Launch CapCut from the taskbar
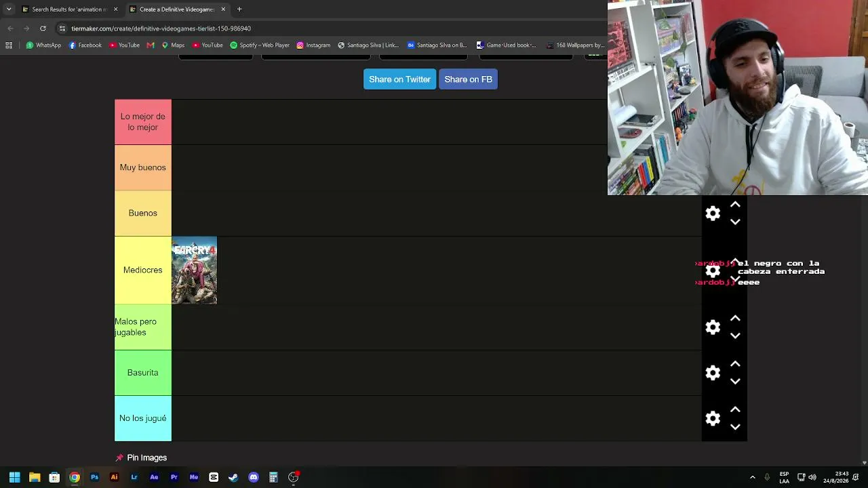This screenshot has width=868, height=488. 214,477
